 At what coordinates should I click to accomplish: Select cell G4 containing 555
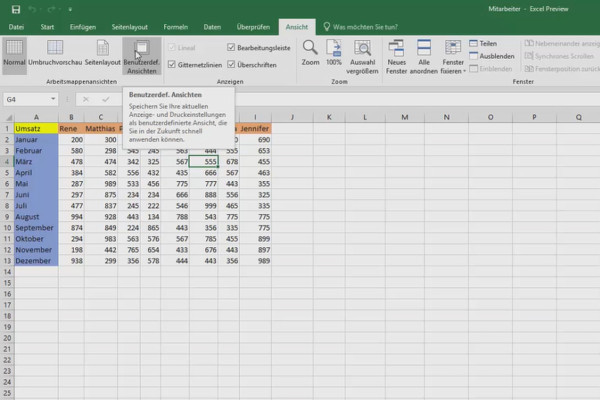coord(204,162)
